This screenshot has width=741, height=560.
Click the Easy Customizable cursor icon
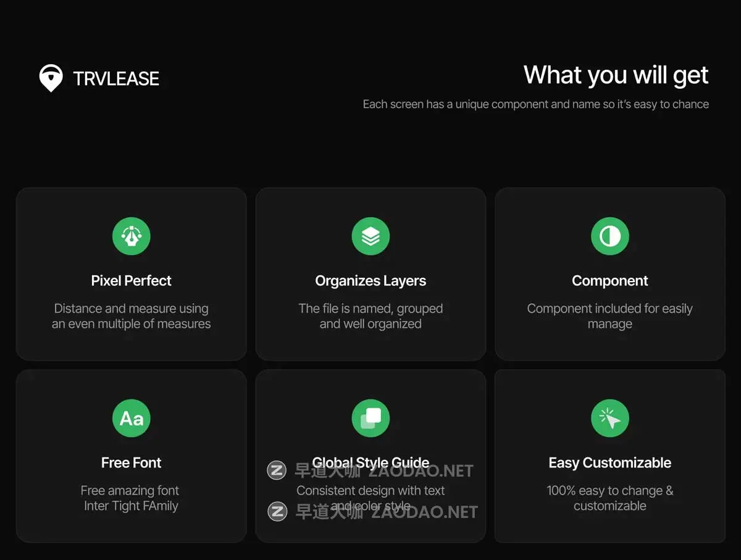610,418
